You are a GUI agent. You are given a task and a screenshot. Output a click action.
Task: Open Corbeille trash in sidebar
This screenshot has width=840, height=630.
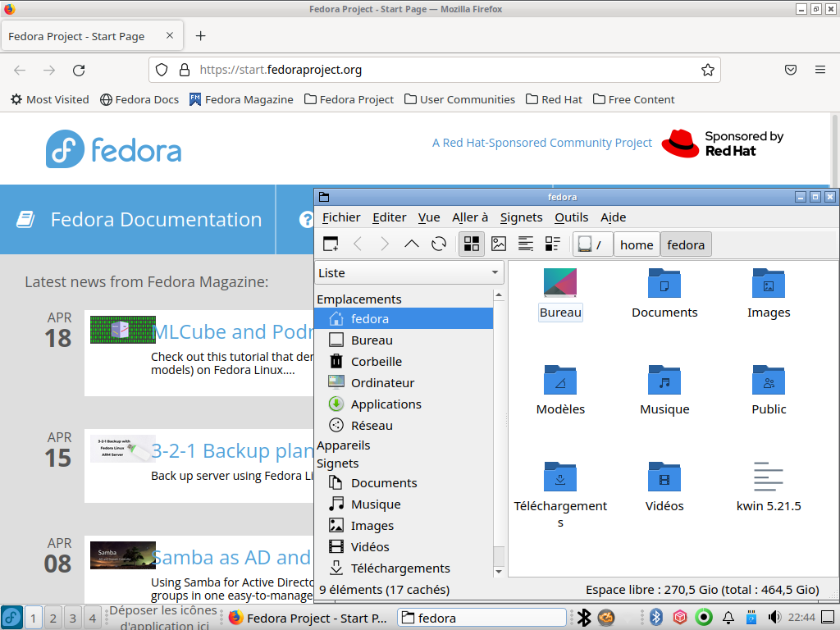pyautogui.click(x=404, y=362)
